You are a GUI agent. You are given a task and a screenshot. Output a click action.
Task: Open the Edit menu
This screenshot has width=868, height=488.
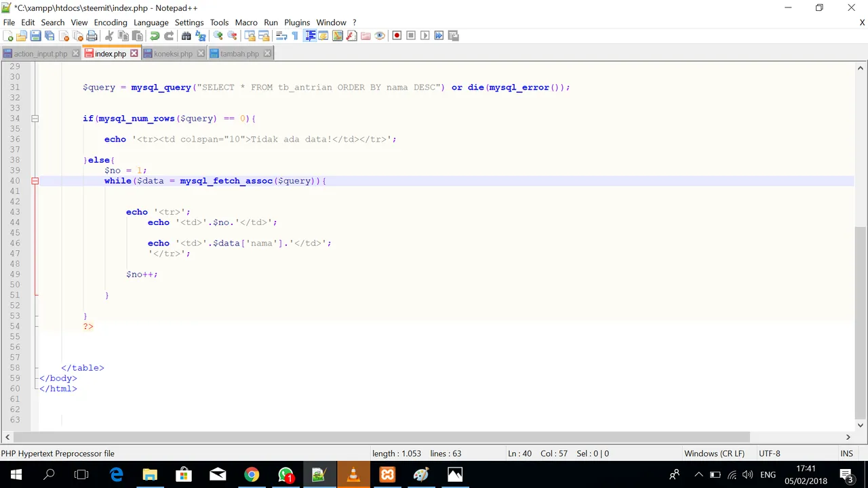(28, 22)
